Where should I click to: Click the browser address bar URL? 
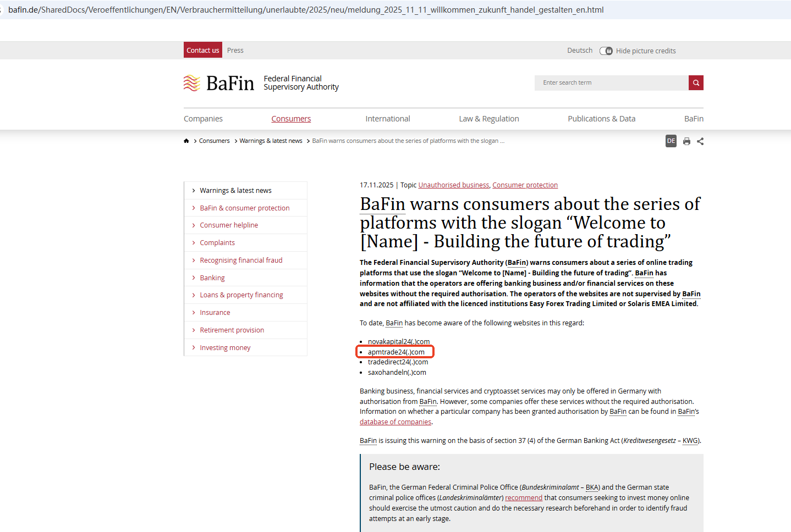click(x=306, y=10)
